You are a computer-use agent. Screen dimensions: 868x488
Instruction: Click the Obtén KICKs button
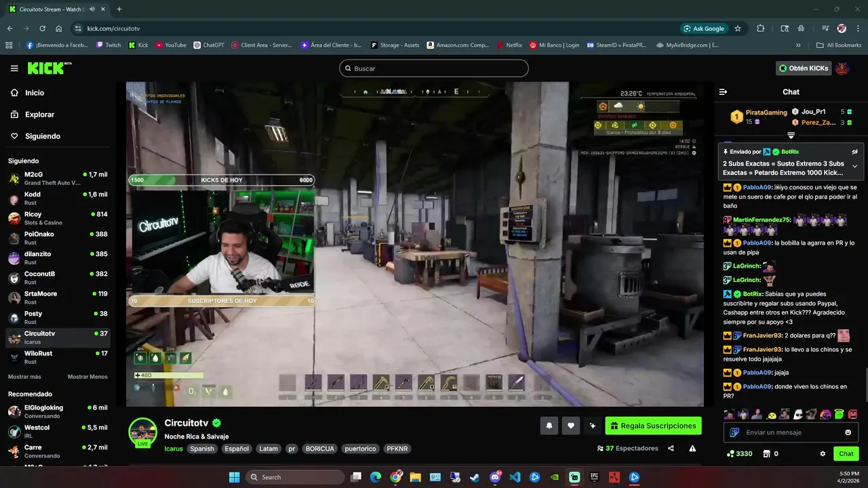(x=804, y=68)
